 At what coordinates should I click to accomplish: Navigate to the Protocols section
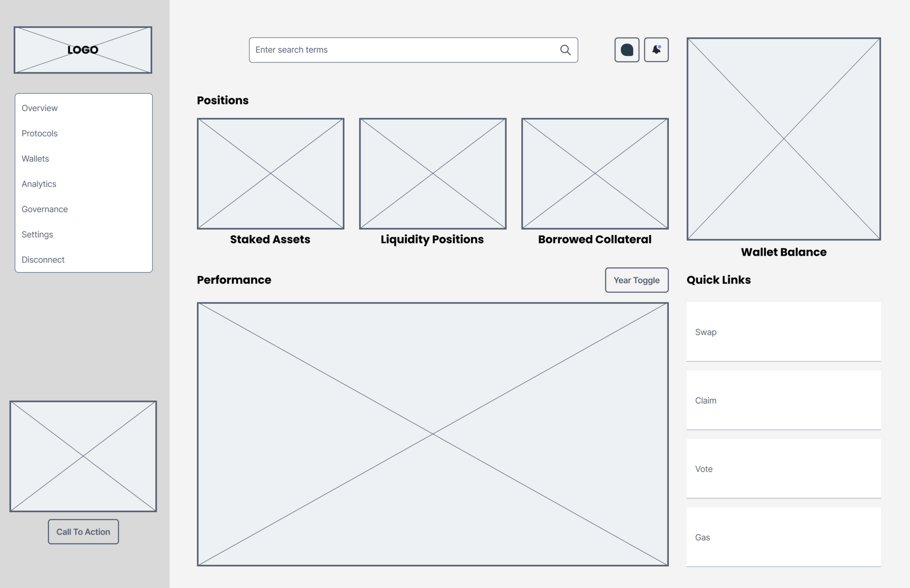tap(39, 133)
